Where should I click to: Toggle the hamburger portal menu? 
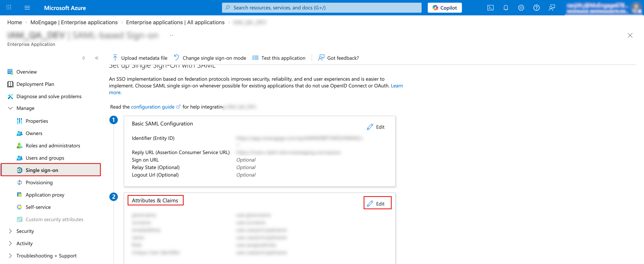pyautogui.click(x=27, y=8)
